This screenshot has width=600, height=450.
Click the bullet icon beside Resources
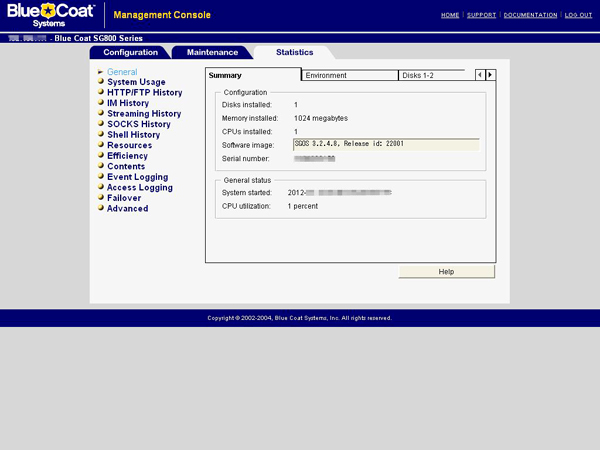(101, 144)
